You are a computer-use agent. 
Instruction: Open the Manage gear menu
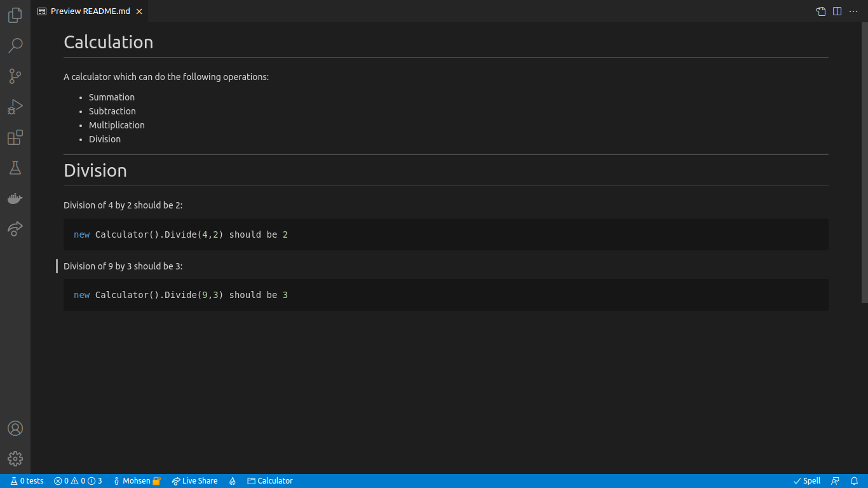click(15, 459)
